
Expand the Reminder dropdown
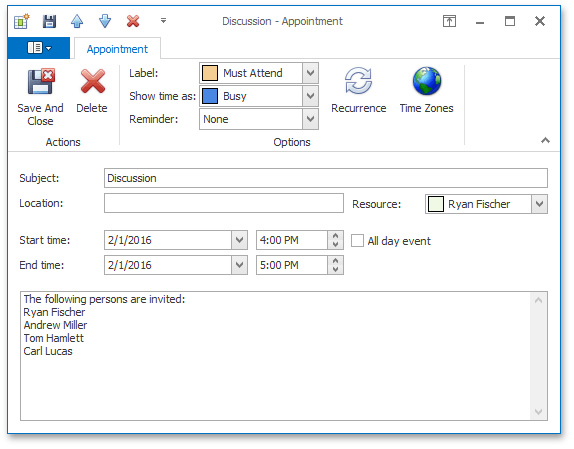[310, 119]
